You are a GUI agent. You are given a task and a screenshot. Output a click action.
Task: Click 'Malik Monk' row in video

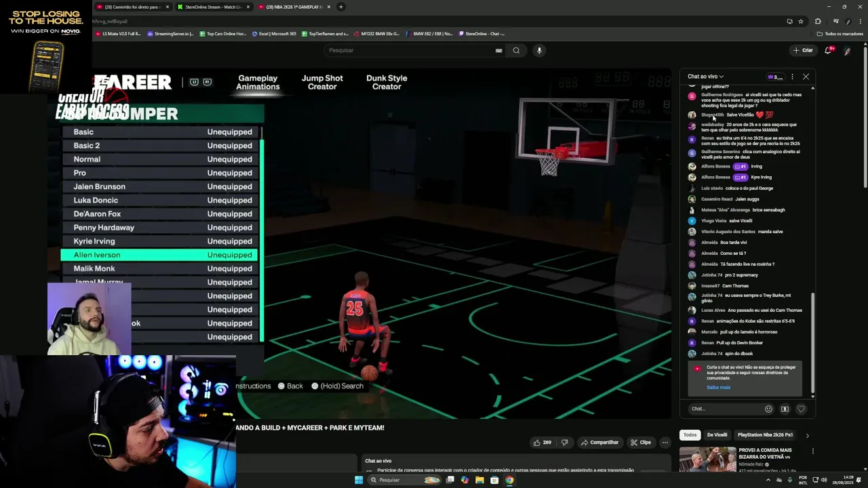click(x=159, y=268)
